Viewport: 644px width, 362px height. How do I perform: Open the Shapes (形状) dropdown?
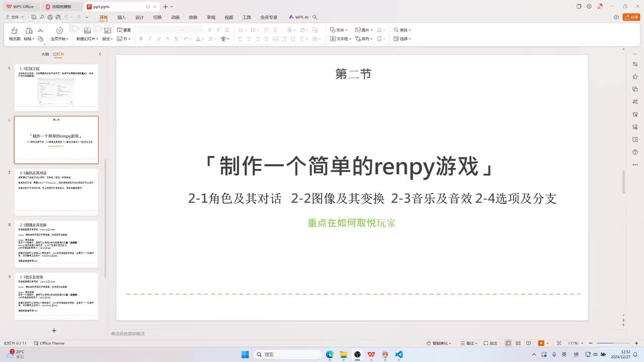[x=339, y=30]
